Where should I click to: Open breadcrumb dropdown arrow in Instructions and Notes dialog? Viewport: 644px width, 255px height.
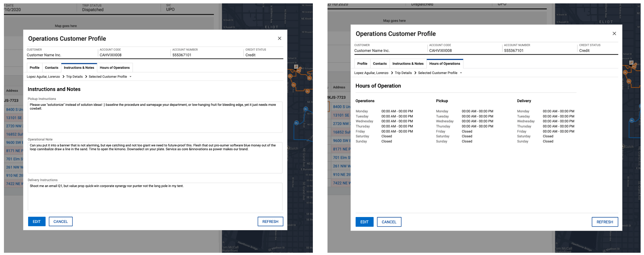[130, 77]
